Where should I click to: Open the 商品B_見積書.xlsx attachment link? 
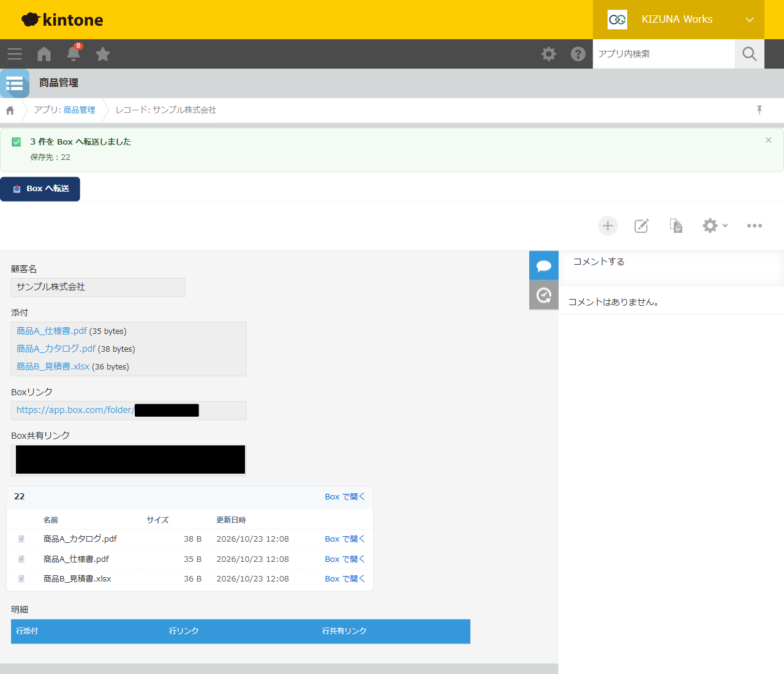click(x=53, y=366)
